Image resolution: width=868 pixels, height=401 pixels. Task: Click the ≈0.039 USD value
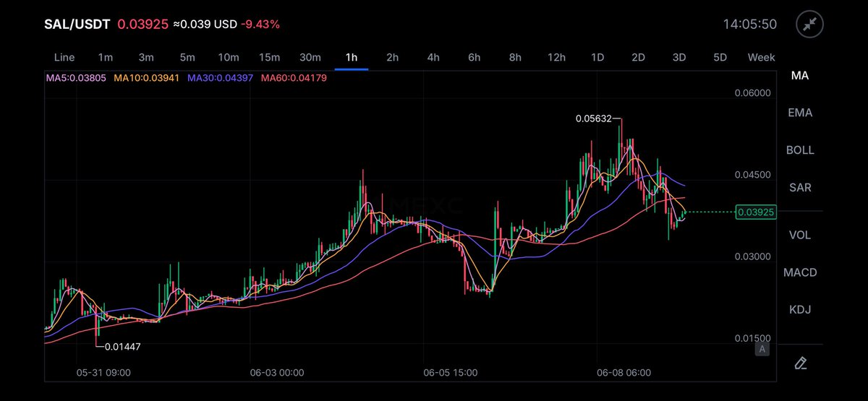(x=205, y=25)
